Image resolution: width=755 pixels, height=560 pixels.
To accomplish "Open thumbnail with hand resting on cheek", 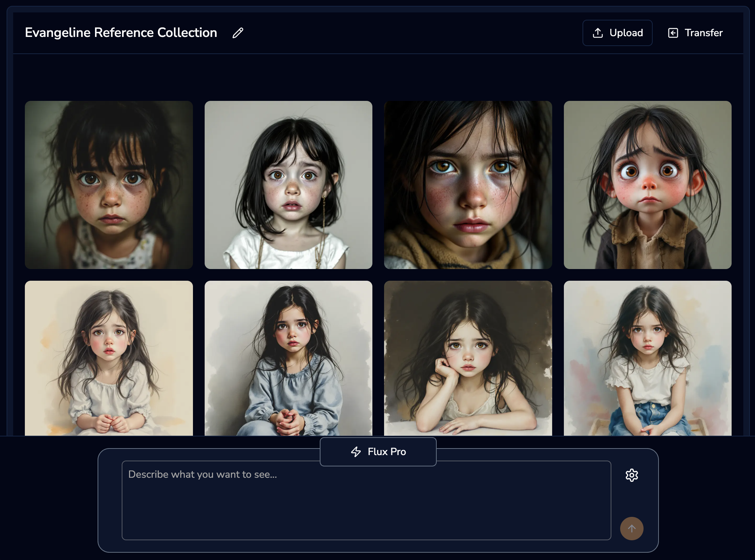I will pos(468,358).
